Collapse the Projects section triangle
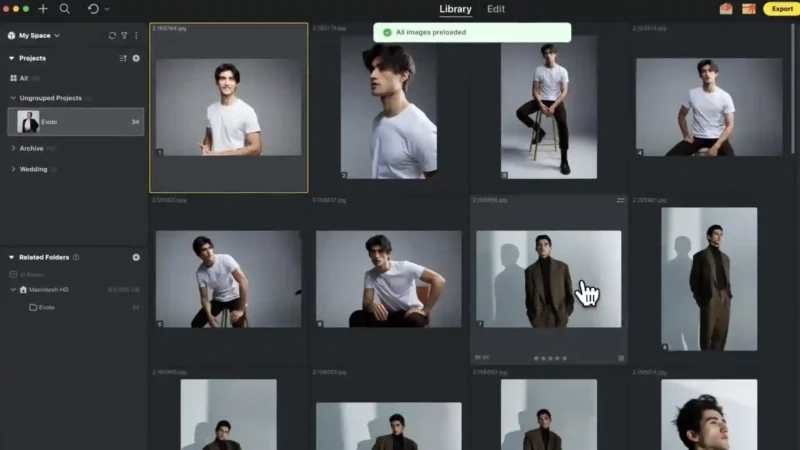The width and height of the screenshot is (800, 450). (11, 58)
